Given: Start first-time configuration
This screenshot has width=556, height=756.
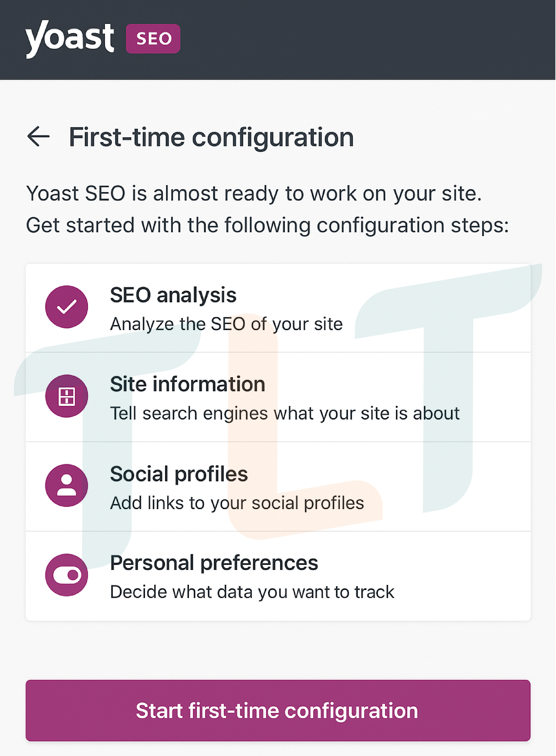Looking at the screenshot, I should tap(278, 711).
